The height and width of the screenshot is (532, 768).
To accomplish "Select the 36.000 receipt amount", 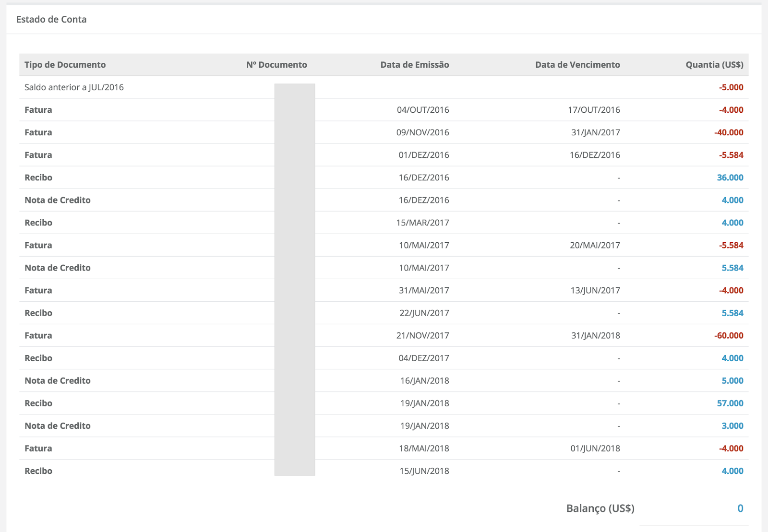I will pyautogui.click(x=730, y=177).
